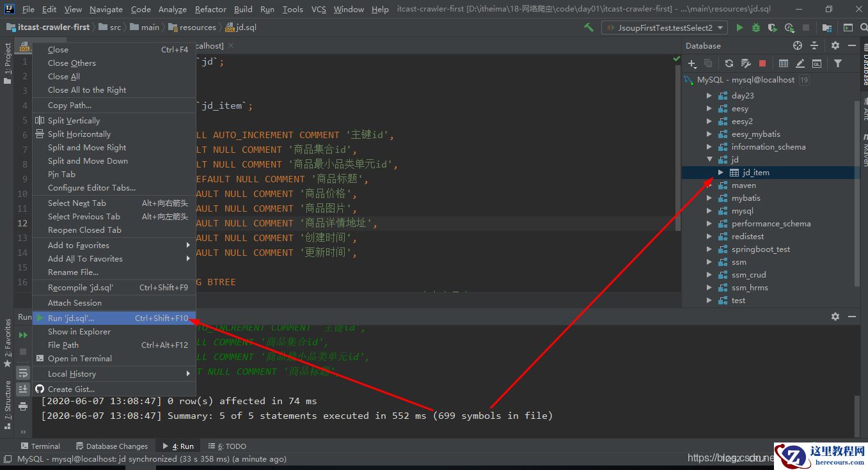Open the JsoupFirstTest.testSelect2 run configuration dropdown

coord(664,27)
